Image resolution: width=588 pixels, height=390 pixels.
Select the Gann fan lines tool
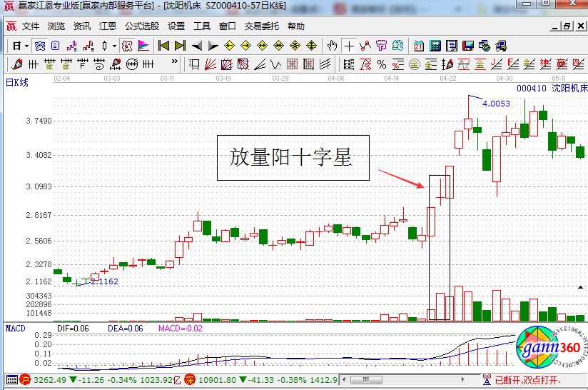pos(210,64)
